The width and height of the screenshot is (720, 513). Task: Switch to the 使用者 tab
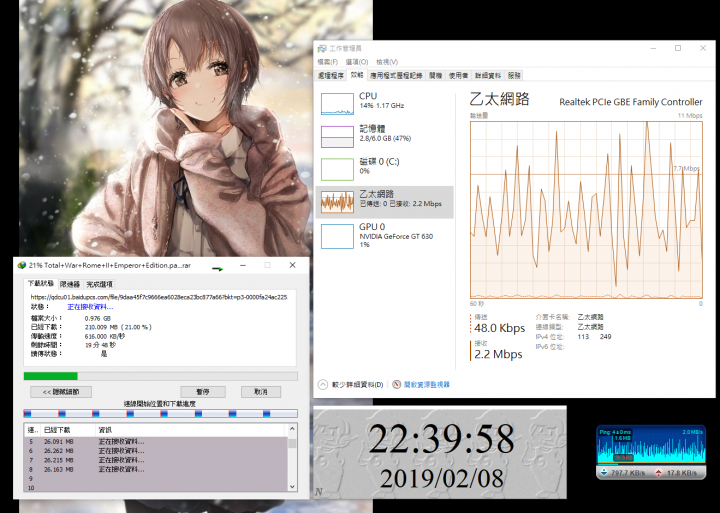458,76
